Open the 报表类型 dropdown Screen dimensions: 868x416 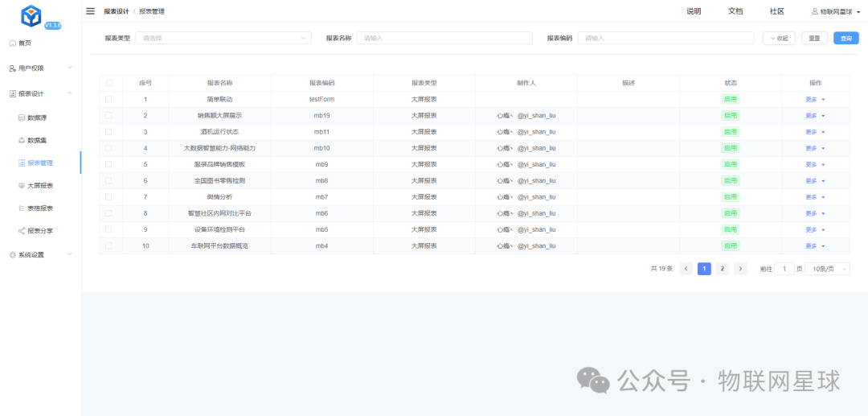[x=223, y=38]
